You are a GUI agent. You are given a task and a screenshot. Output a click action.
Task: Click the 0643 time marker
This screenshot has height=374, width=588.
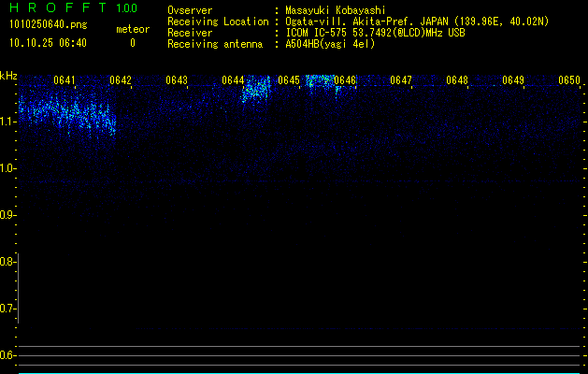click(177, 80)
